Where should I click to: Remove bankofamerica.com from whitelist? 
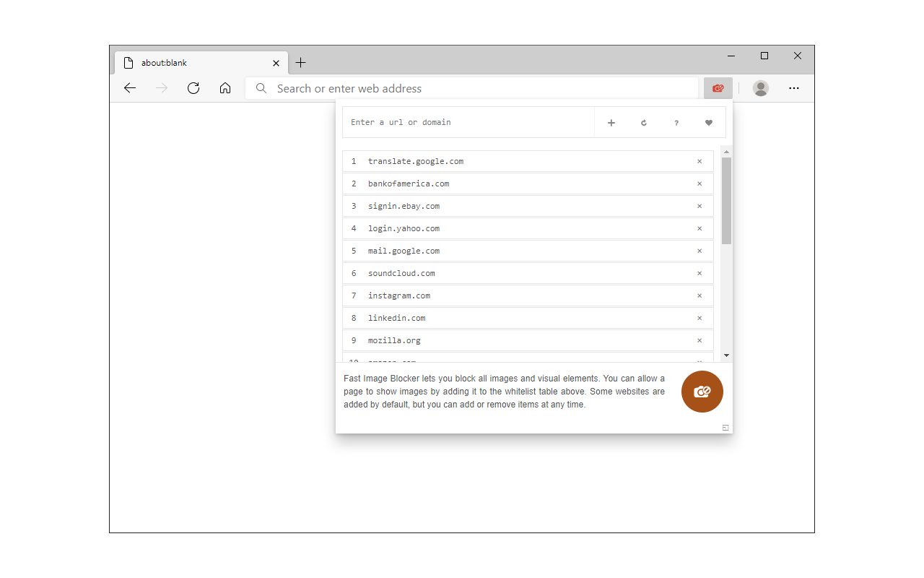(699, 184)
